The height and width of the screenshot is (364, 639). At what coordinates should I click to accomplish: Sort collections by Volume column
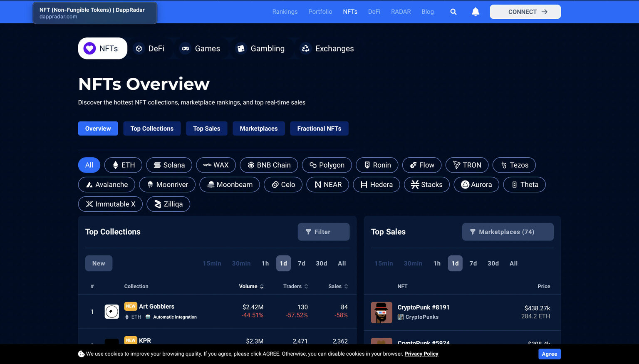click(251, 286)
